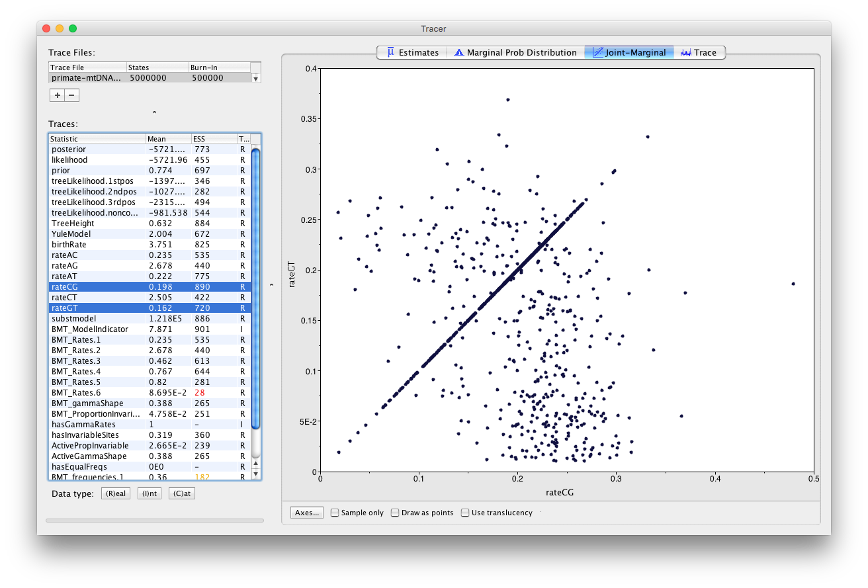This screenshot has width=868, height=588.
Task: Click the split-pane collapse arrow beside plot
Action: click(x=272, y=285)
